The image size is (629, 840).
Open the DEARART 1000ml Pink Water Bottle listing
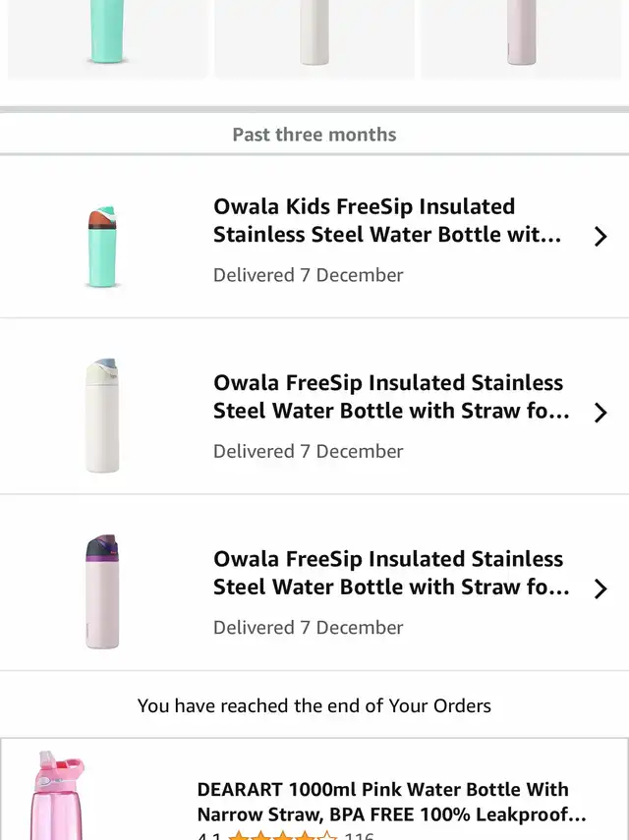[x=391, y=802]
